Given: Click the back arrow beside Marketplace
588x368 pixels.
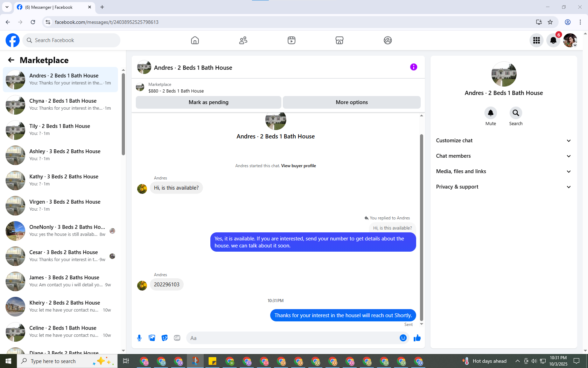Looking at the screenshot, I should pyautogui.click(x=11, y=60).
